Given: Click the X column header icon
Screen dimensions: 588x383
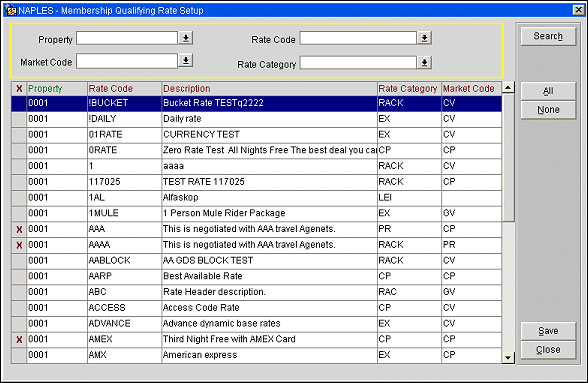Looking at the screenshot, I should pyautogui.click(x=19, y=89).
